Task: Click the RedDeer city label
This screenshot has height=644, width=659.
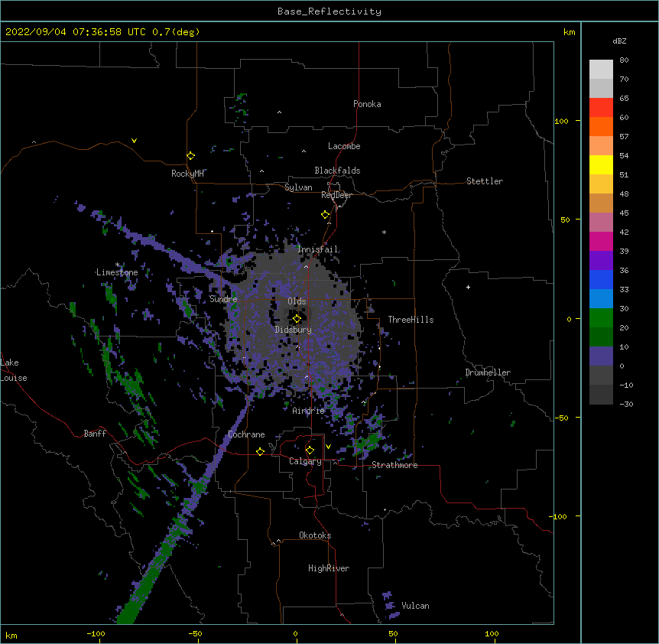Action: 336,195
